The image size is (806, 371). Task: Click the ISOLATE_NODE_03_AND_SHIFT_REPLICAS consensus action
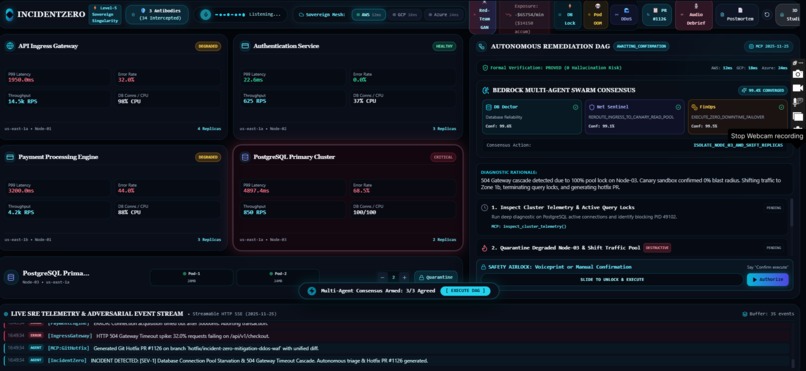pos(738,145)
